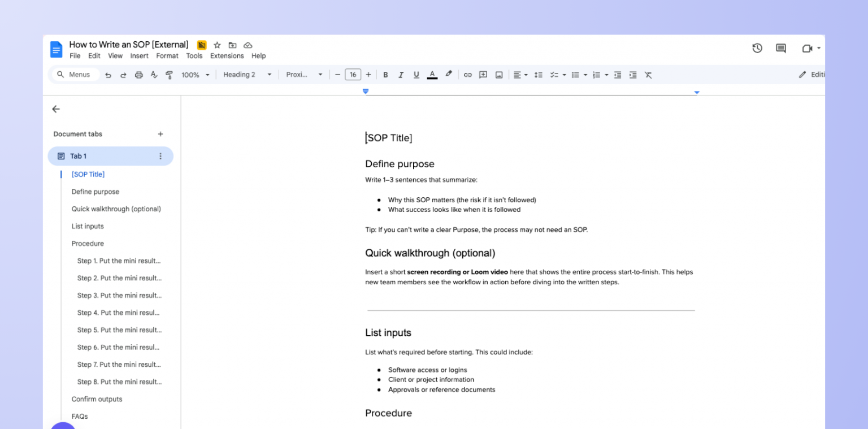Toggle bold formatting

tap(385, 75)
